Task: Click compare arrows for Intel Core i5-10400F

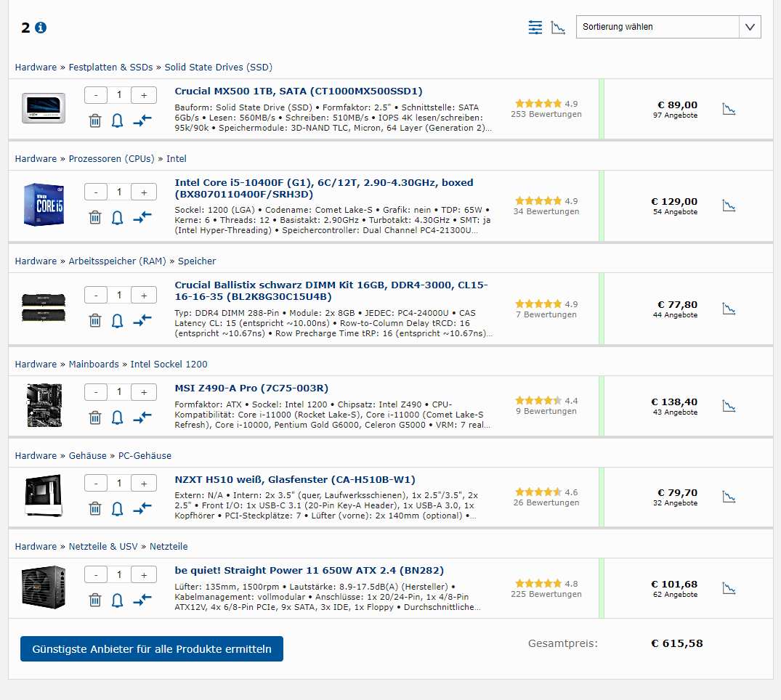Action: (x=142, y=217)
